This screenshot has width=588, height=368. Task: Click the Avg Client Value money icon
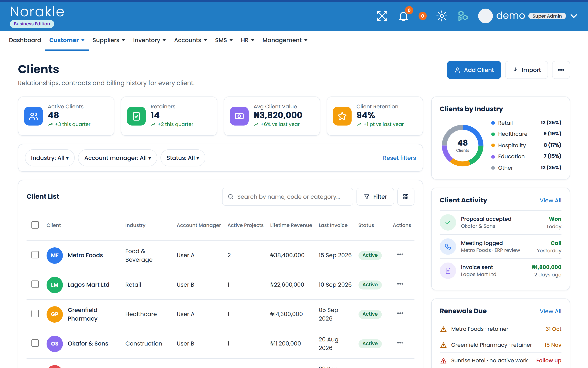239,116
